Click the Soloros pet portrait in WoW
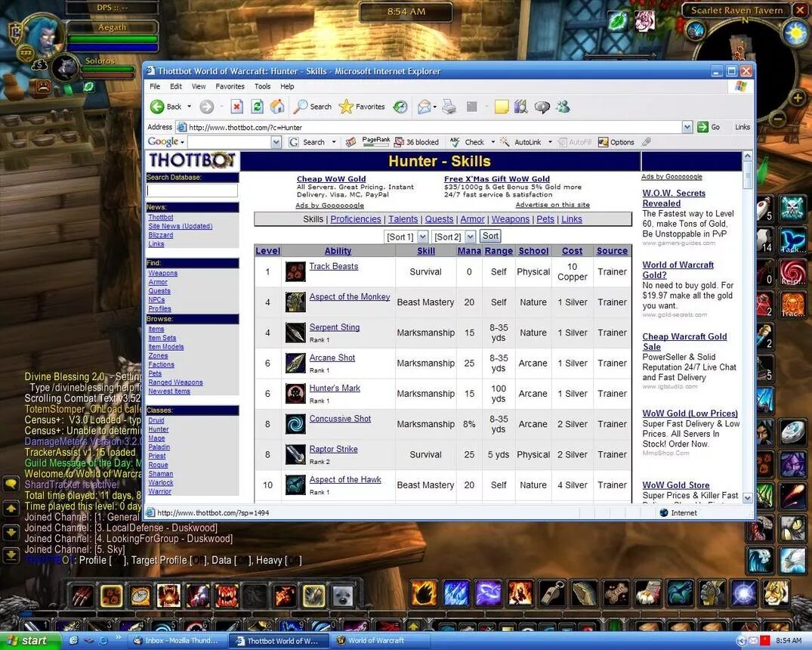Image resolution: width=812 pixels, height=650 pixels. tap(66, 68)
